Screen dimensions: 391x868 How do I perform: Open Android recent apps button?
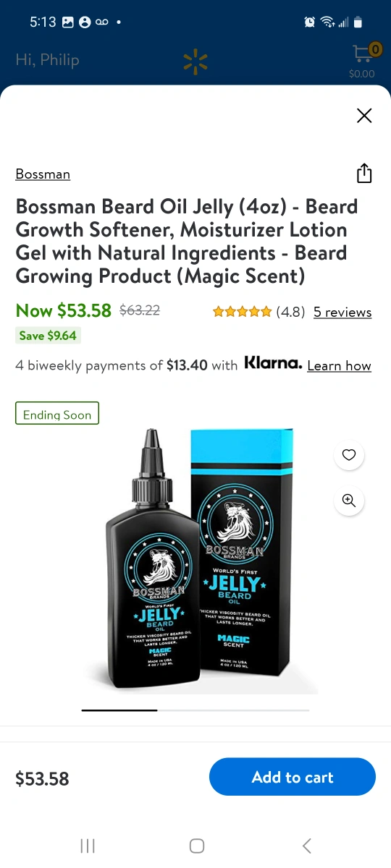click(x=88, y=846)
